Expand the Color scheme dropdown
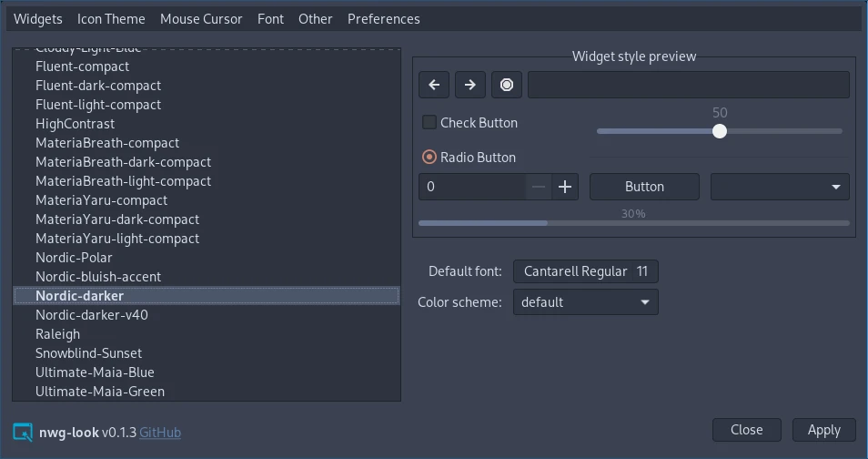 pyautogui.click(x=585, y=302)
